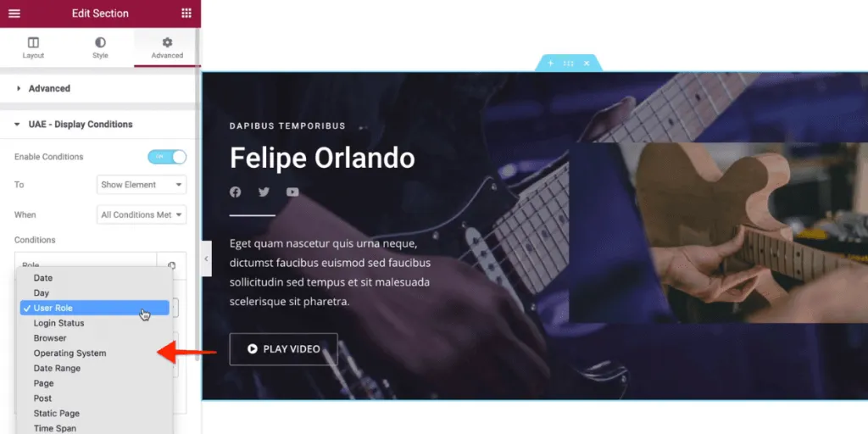Viewport: 868px width, 434px height.
Task: Switch to the Style tab
Action: click(100, 47)
